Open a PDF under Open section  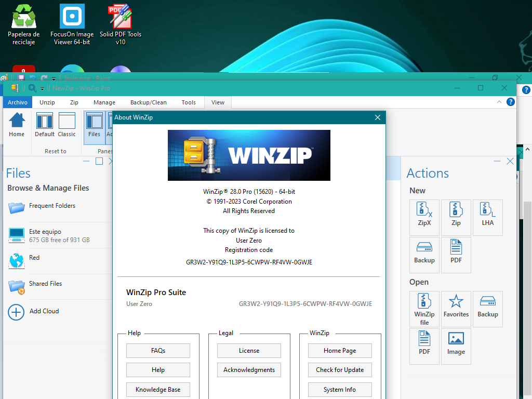(424, 347)
